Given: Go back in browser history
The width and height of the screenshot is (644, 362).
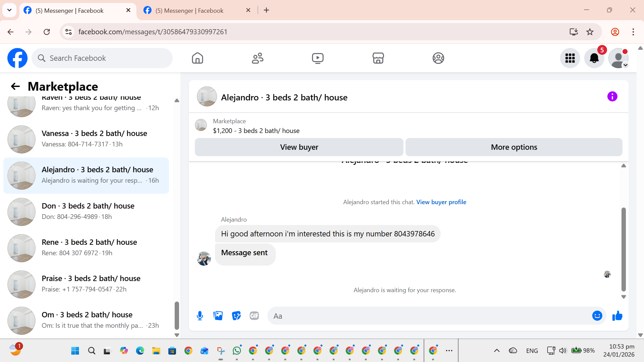Looking at the screenshot, I should [10, 32].
